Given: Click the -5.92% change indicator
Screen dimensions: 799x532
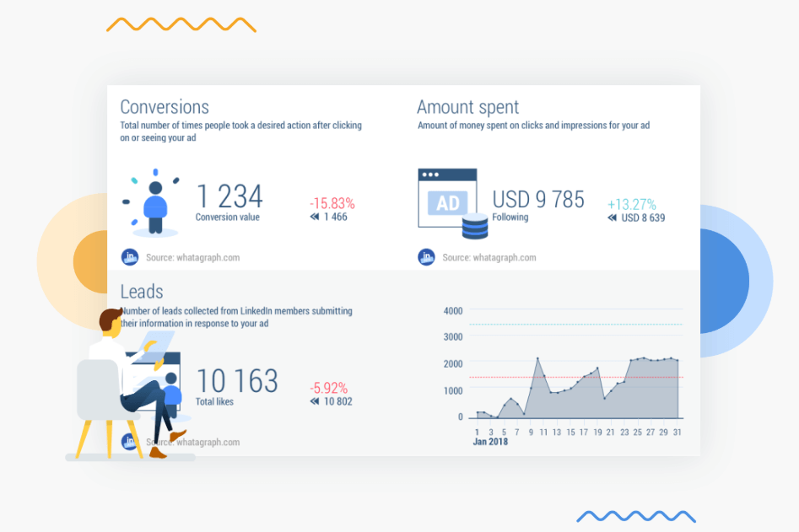Looking at the screenshot, I should [x=328, y=388].
